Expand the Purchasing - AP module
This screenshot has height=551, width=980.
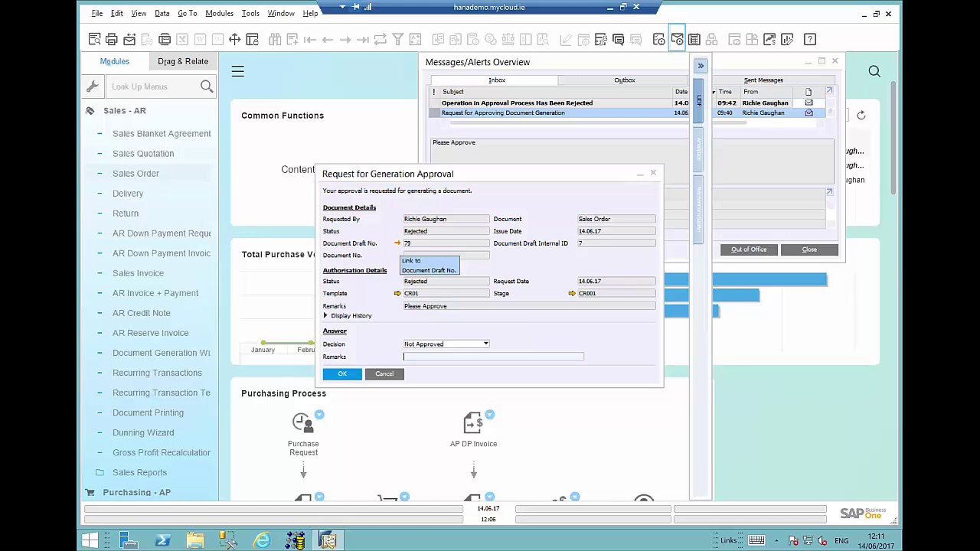pyautogui.click(x=136, y=492)
